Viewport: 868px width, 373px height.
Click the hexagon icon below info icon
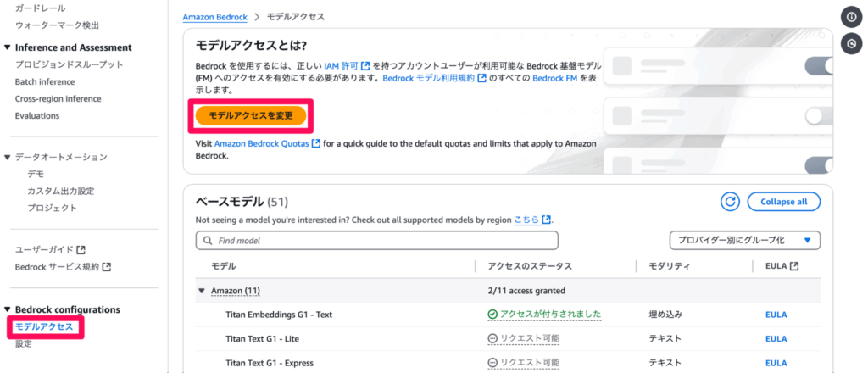point(851,44)
